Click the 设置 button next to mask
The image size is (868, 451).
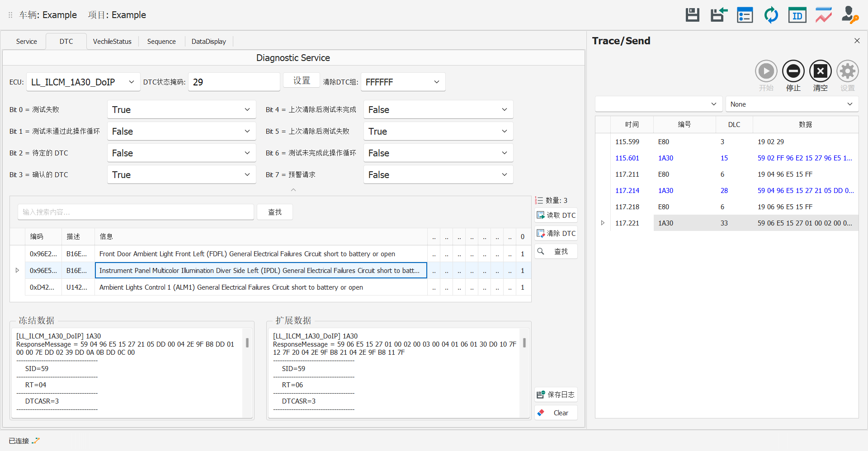coord(302,80)
